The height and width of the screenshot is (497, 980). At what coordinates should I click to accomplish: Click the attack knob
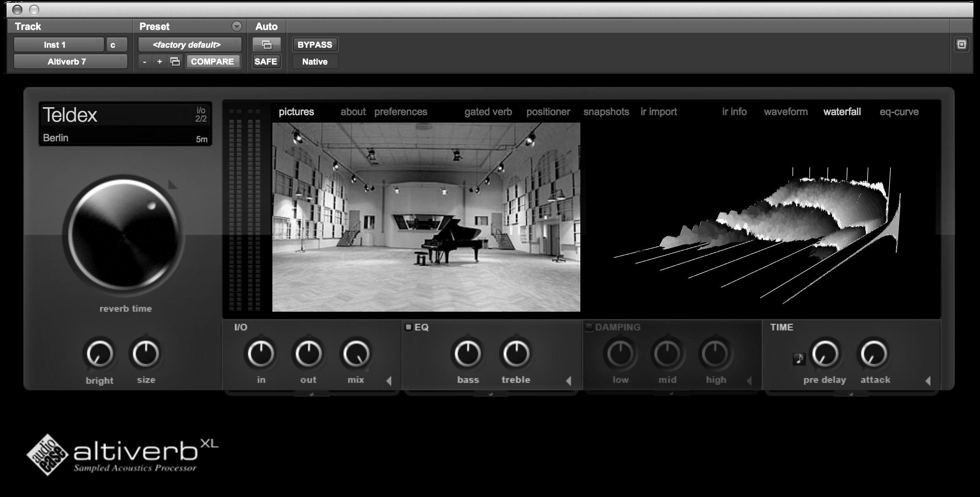(874, 354)
